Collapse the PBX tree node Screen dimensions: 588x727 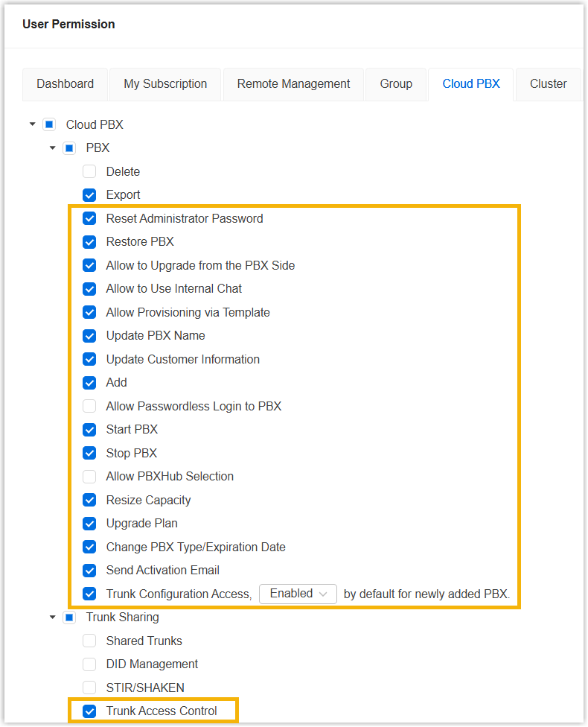pyautogui.click(x=52, y=148)
